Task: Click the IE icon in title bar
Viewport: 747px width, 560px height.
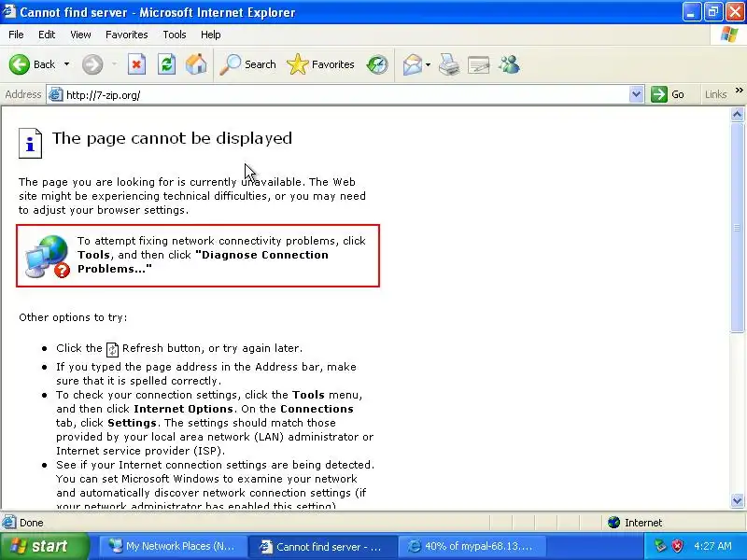Action: point(9,11)
